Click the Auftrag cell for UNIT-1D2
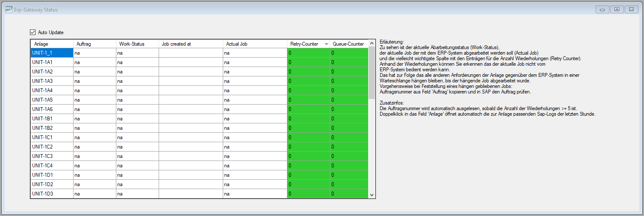This screenshot has height=216, width=644. [94, 184]
